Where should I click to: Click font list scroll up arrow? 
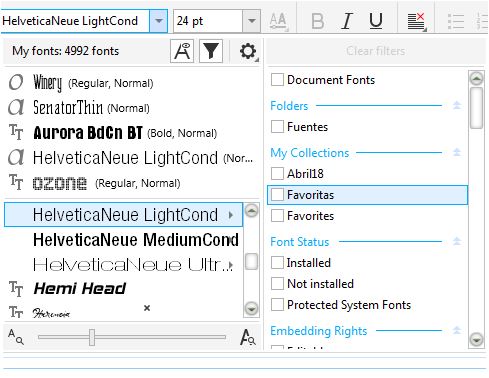[x=251, y=211]
